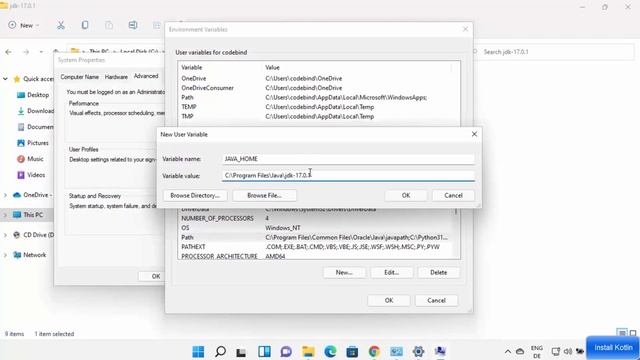Go forward in File Explorer
The image size is (640, 360).
26,52
